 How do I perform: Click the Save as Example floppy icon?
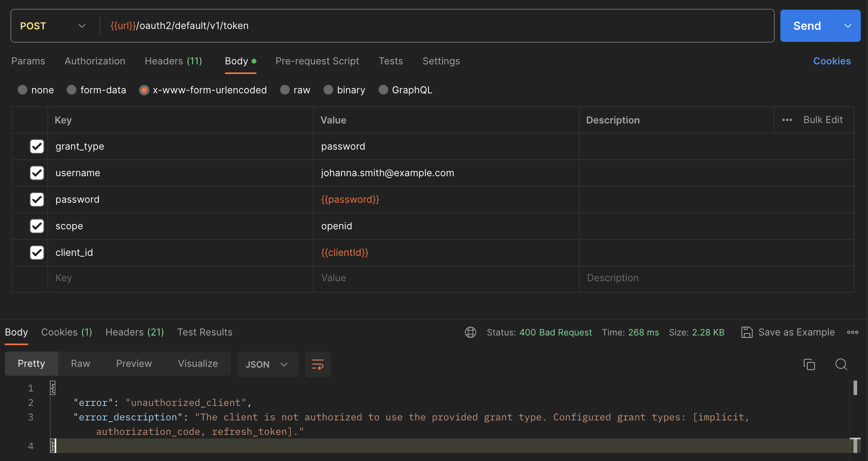pos(747,332)
